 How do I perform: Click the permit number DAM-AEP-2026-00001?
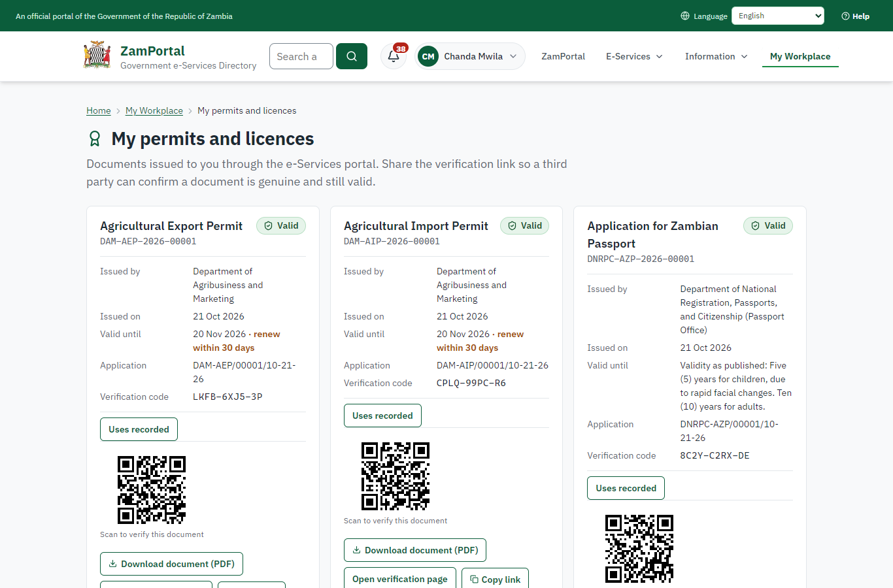(x=148, y=241)
